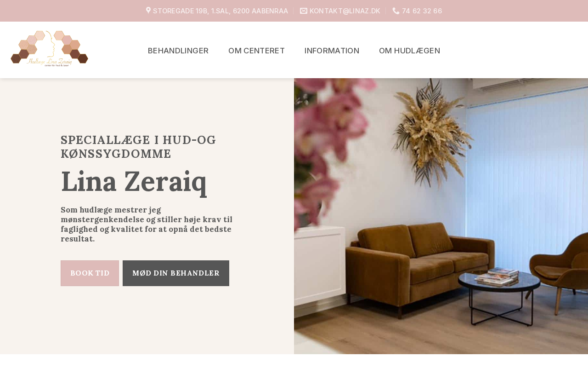Image resolution: width=588 pixels, height=368 pixels.
Task: Open the Information menu item
Action: pyautogui.click(x=332, y=51)
